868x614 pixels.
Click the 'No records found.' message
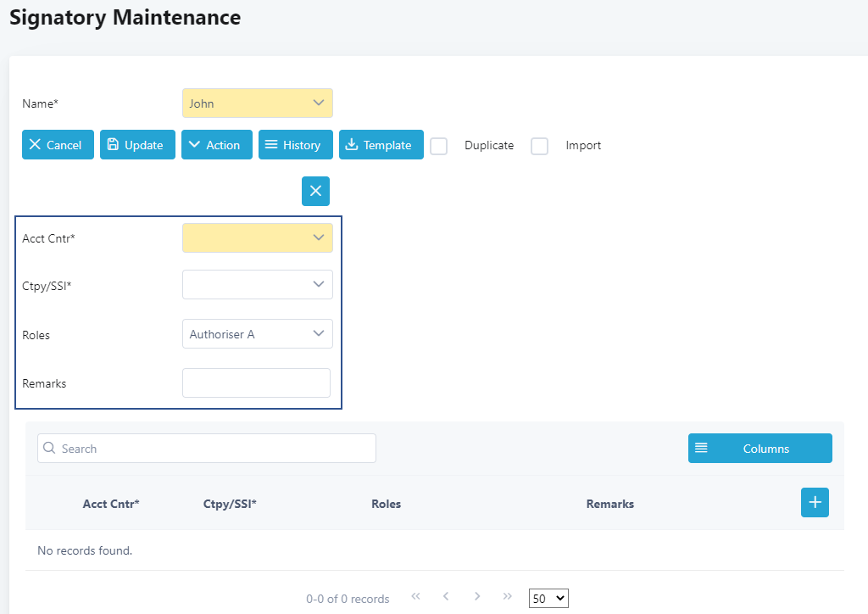(85, 550)
